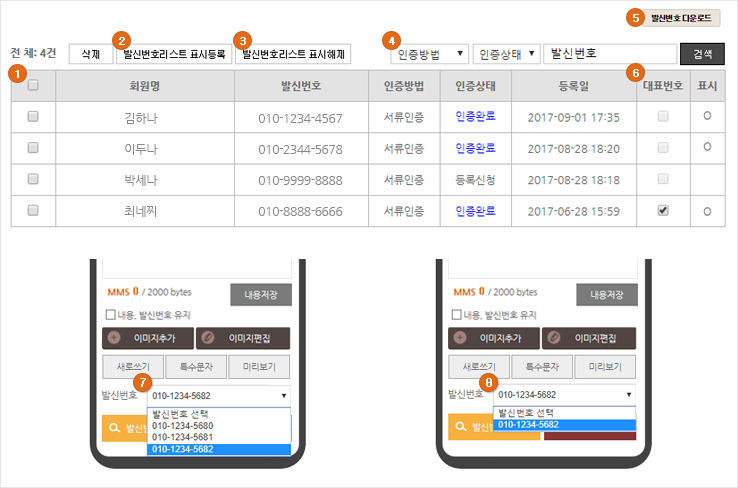Click 인증완료 status link for 이두나
738x488 pixels.
pyautogui.click(x=474, y=148)
